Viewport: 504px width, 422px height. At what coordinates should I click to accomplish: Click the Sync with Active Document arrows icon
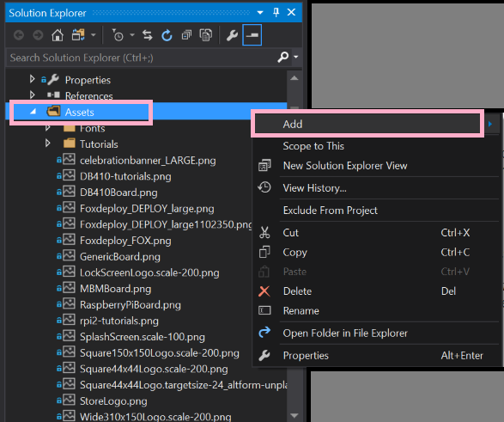coord(147,35)
